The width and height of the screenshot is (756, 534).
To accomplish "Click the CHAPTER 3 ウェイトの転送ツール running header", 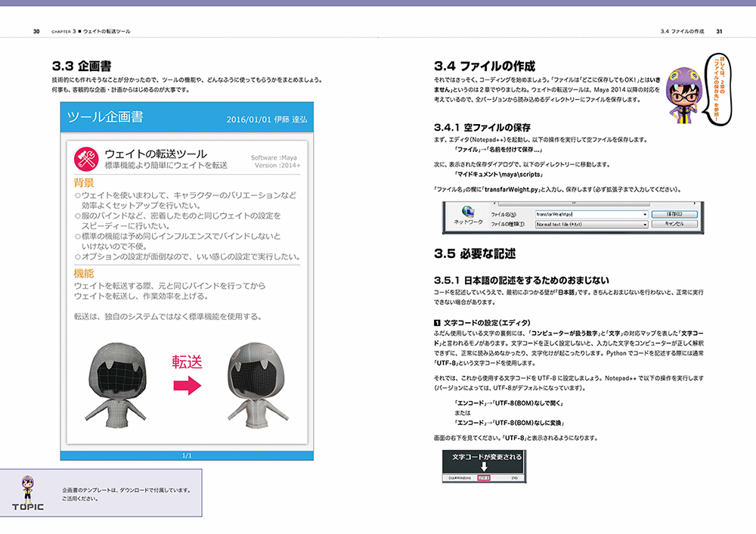I will click(91, 31).
